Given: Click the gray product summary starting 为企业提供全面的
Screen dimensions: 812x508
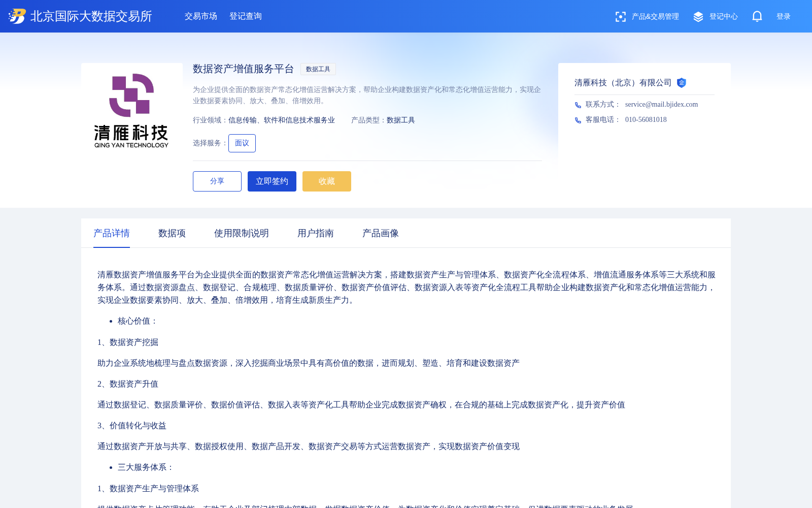Looking at the screenshot, I should click(x=367, y=95).
